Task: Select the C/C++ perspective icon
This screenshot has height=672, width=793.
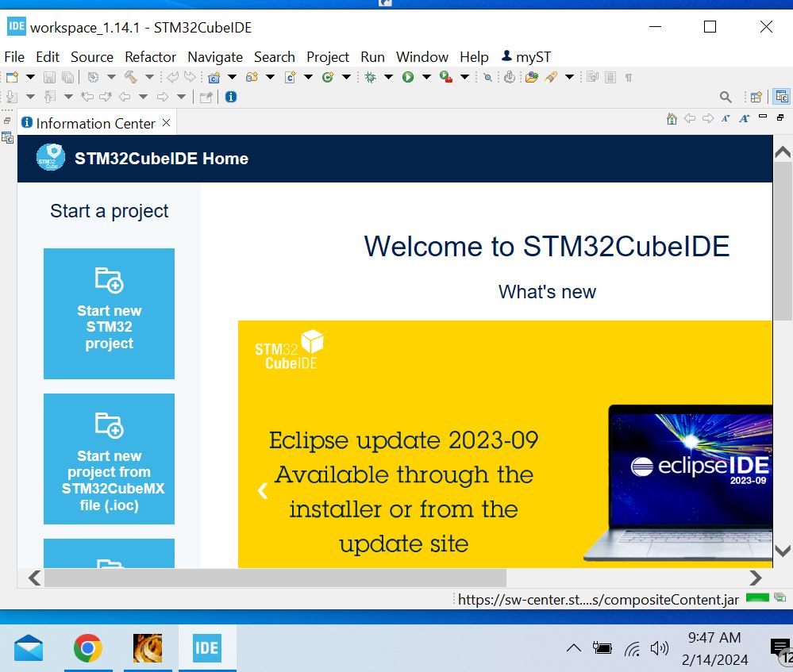Action: point(782,97)
